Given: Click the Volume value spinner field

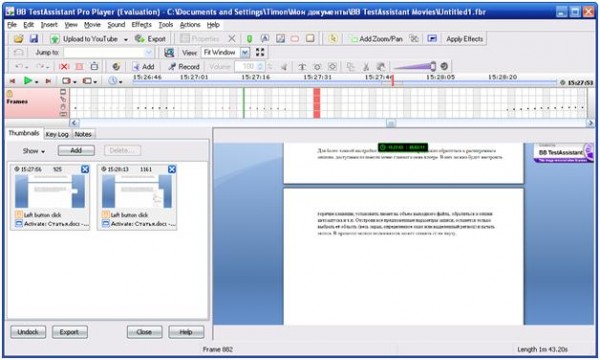Looking at the screenshot, I should 249,67.
